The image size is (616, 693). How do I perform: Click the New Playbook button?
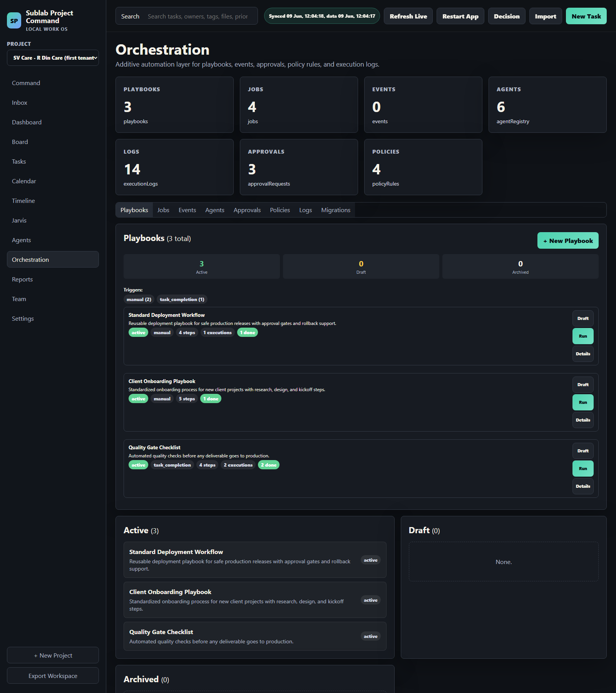tap(568, 241)
